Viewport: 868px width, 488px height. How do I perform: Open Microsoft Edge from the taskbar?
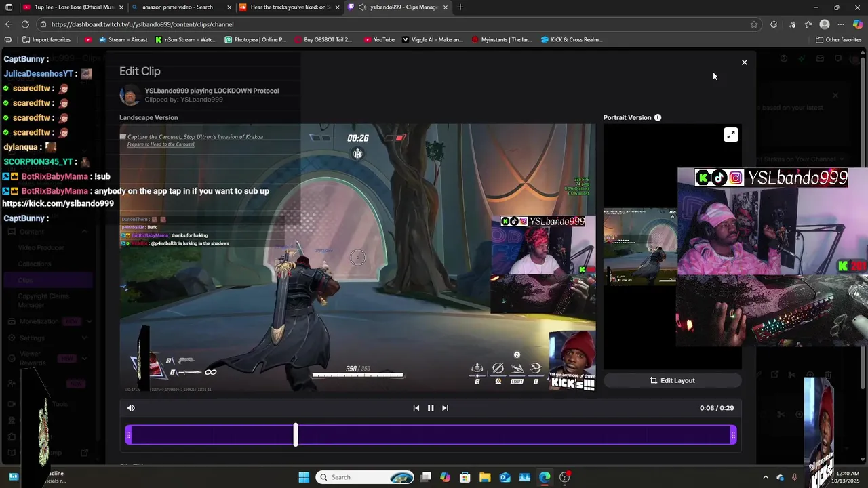click(545, 477)
